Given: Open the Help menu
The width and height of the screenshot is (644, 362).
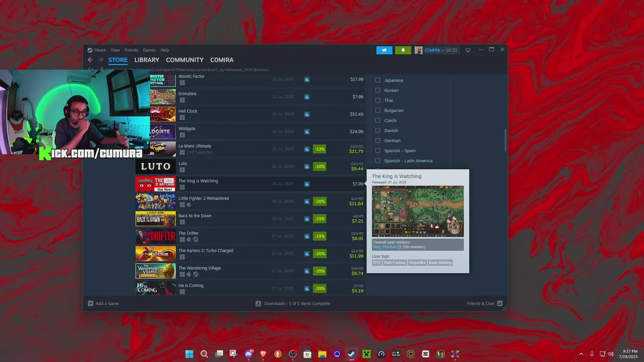Looking at the screenshot, I should tap(165, 50).
